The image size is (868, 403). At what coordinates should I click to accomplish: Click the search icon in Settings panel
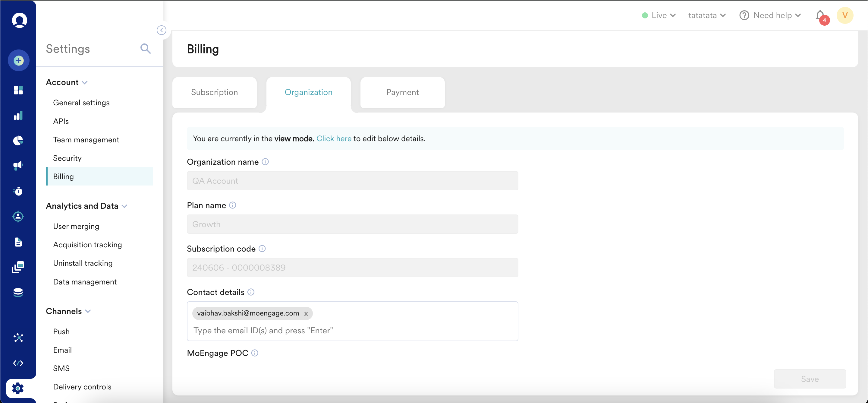(145, 49)
